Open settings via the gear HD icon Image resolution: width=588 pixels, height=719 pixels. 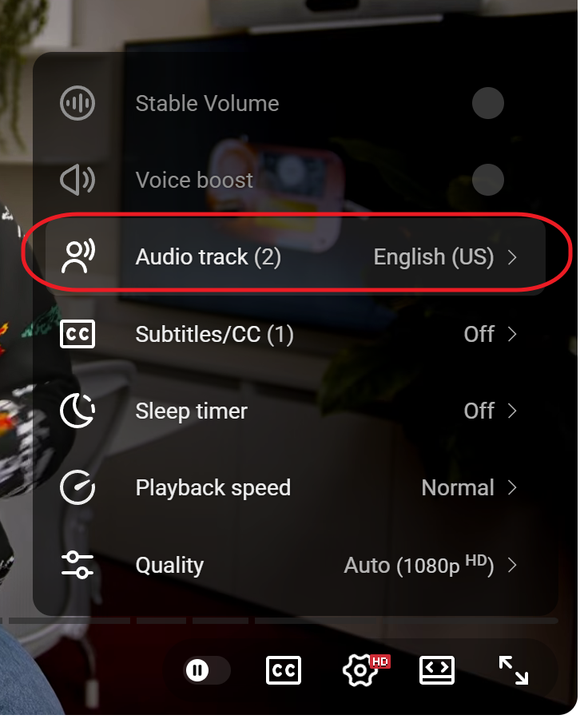pyautogui.click(x=366, y=670)
